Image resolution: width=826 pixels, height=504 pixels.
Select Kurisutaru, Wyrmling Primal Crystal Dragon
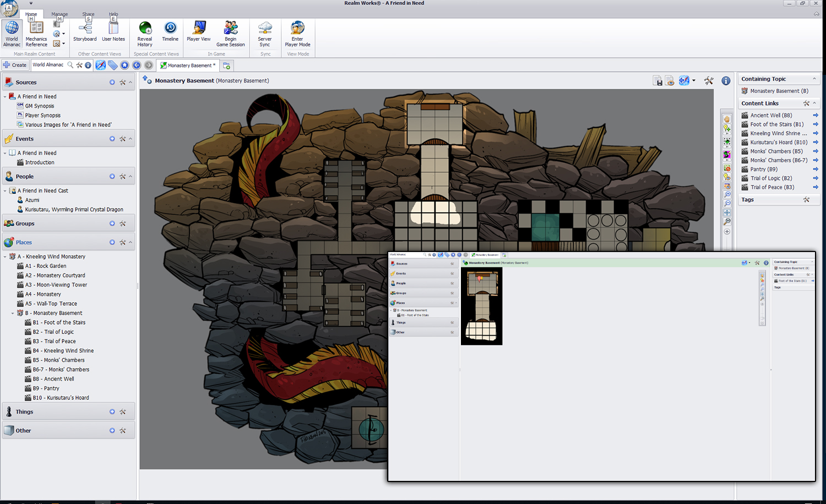(x=74, y=210)
